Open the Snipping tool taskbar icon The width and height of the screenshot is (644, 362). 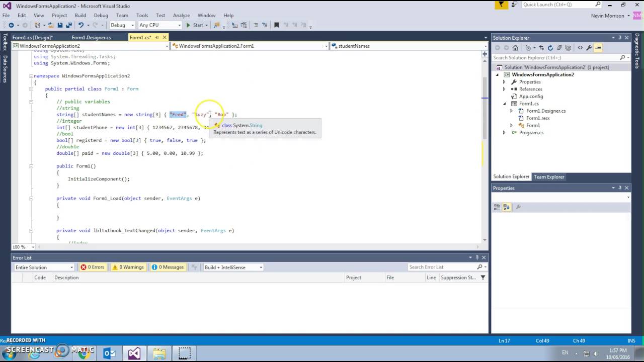(185, 353)
